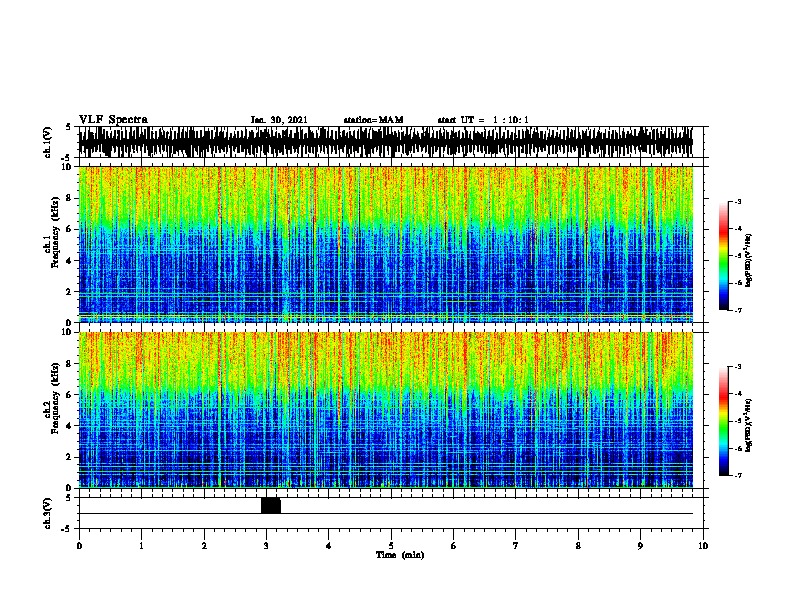Click the Time (min) axis label
This screenshot has height=612, width=792.
[400, 555]
